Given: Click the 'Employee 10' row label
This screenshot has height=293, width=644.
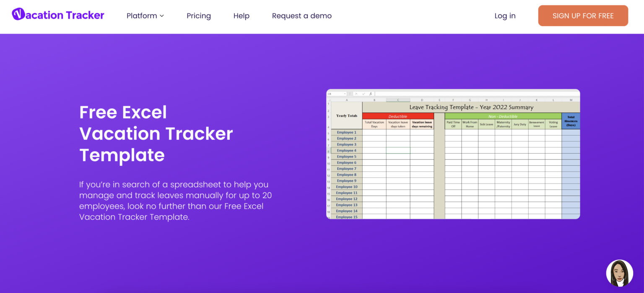Looking at the screenshot, I should [x=347, y=187].
